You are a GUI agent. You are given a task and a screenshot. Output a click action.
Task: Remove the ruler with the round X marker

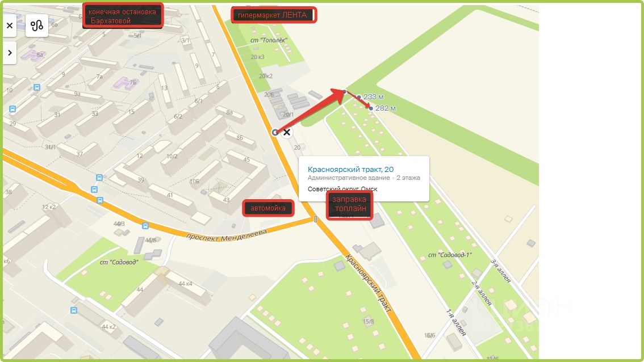[287, 132]
